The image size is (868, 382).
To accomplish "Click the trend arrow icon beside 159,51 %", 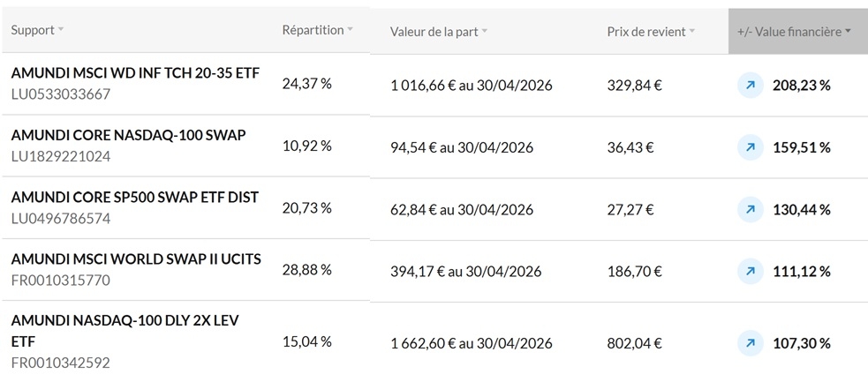I will 750,147.
